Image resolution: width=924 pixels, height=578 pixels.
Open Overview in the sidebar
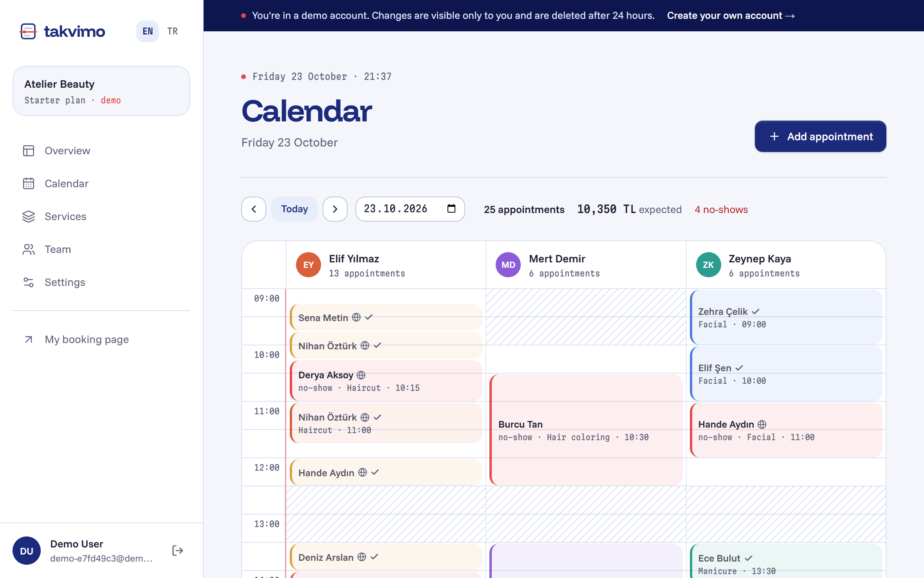click(x=101, y=151)
